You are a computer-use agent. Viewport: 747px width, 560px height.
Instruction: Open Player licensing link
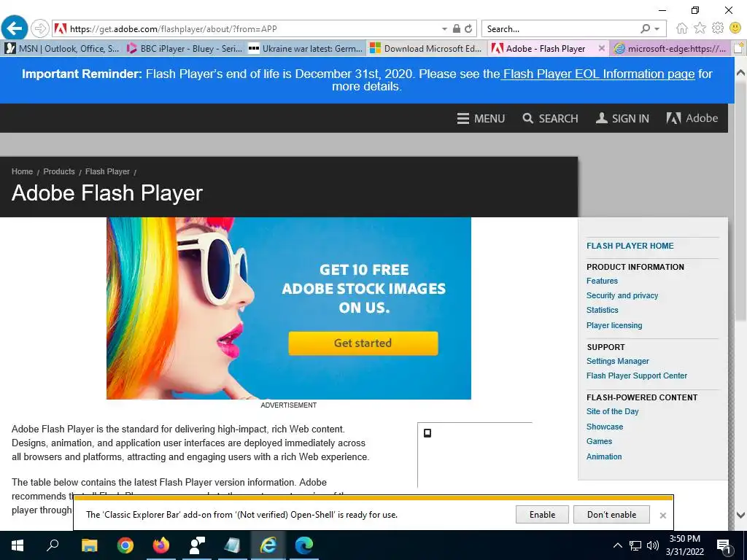click(614, 325)
